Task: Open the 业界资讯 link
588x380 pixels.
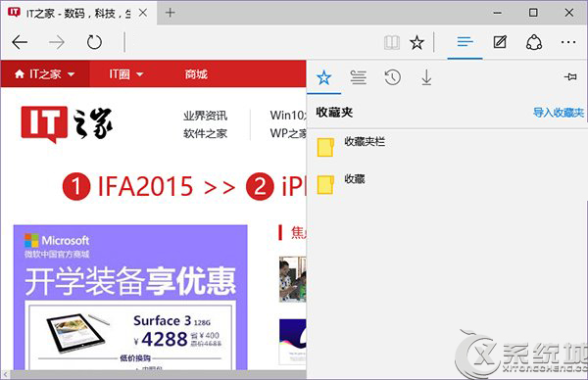Action: point(205,116)
